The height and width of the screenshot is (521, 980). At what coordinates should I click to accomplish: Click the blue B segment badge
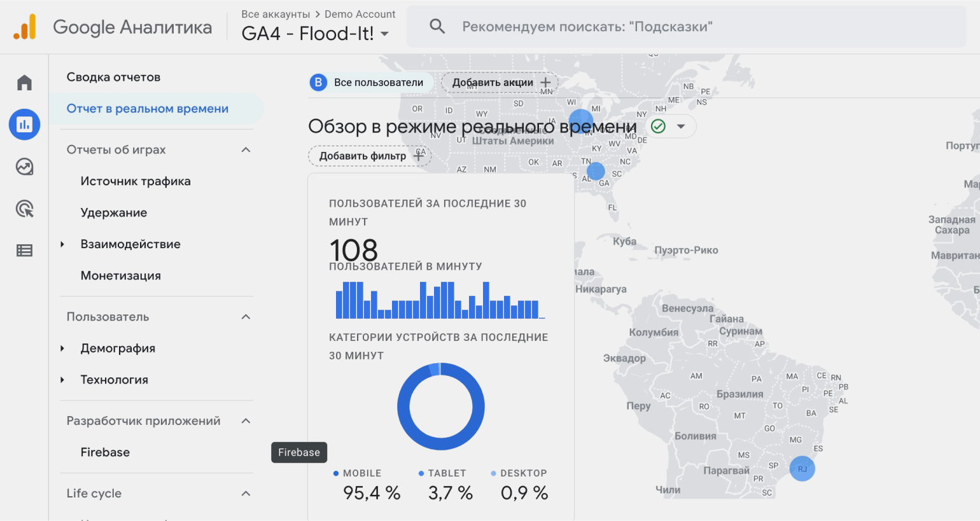tap(318, 82)
